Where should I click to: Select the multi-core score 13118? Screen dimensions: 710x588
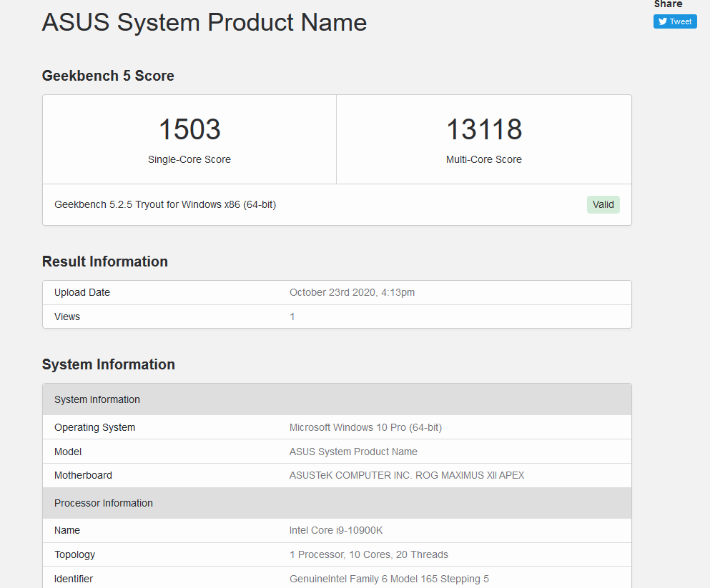click(484, 129)
